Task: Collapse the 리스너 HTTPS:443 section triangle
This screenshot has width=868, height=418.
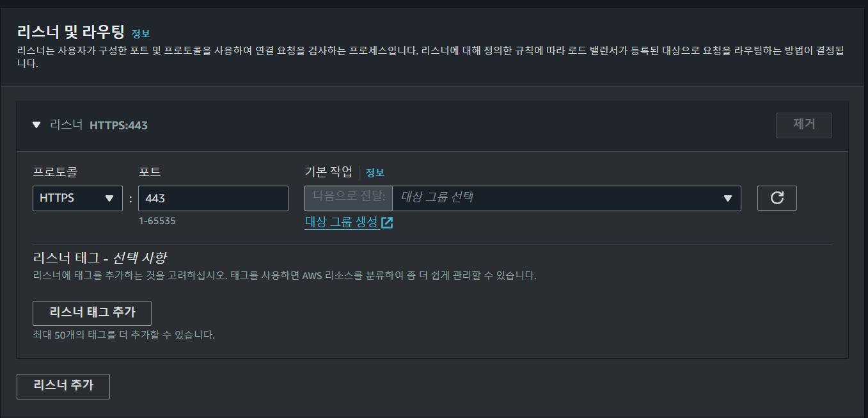Action: (36, 125)
